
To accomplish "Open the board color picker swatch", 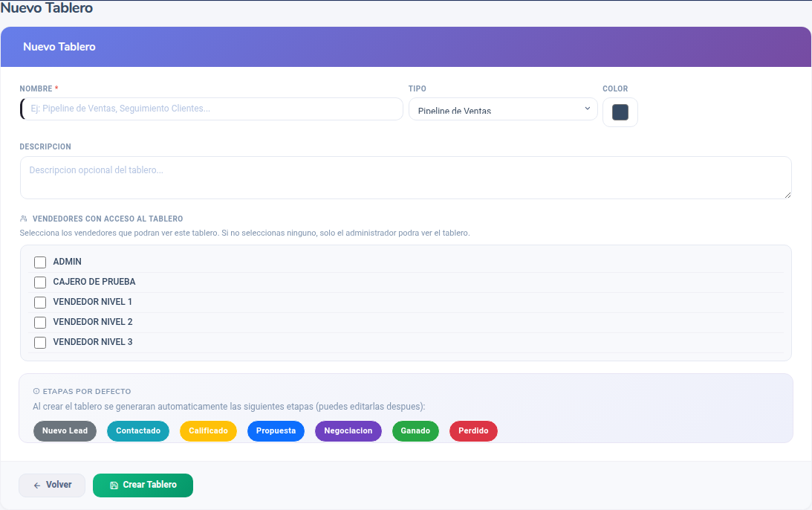I will click(x=620, y=112).
